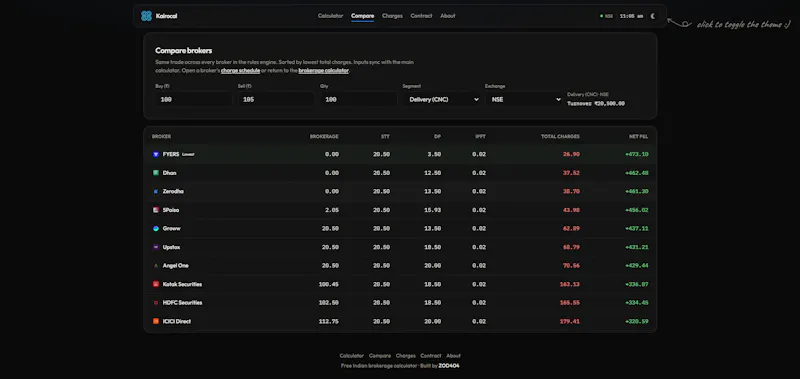Viewport: 800px width, 379px height.
Task: Click the NET P&L column header
Action: [x=639, y=137]
